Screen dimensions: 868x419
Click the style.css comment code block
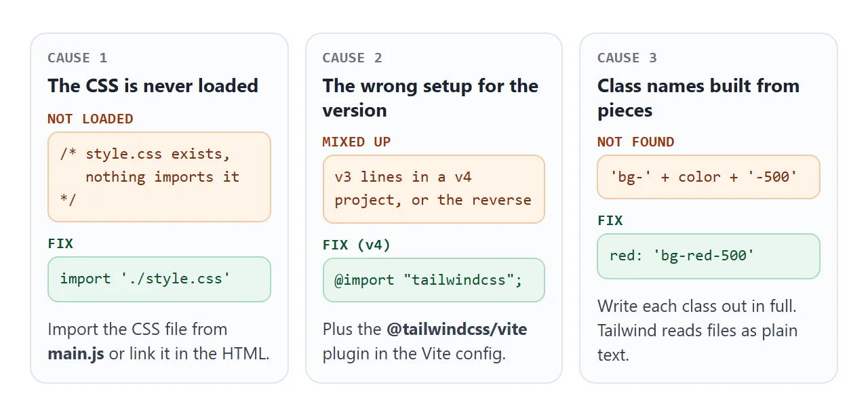pos(159,177)
